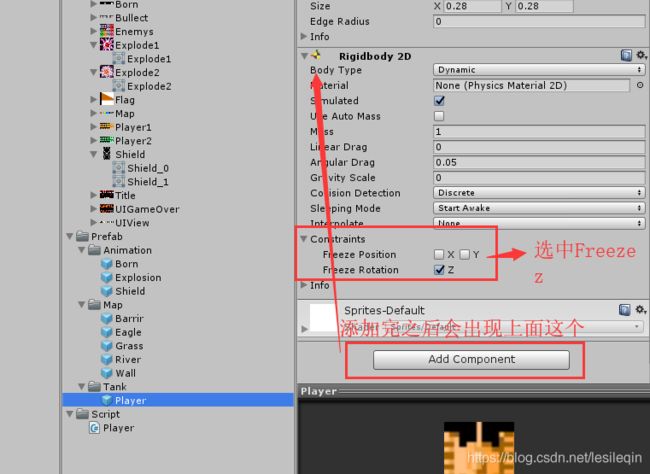650x474 pixels.
Task: Click the Mass input field
Action: point(539,131)
